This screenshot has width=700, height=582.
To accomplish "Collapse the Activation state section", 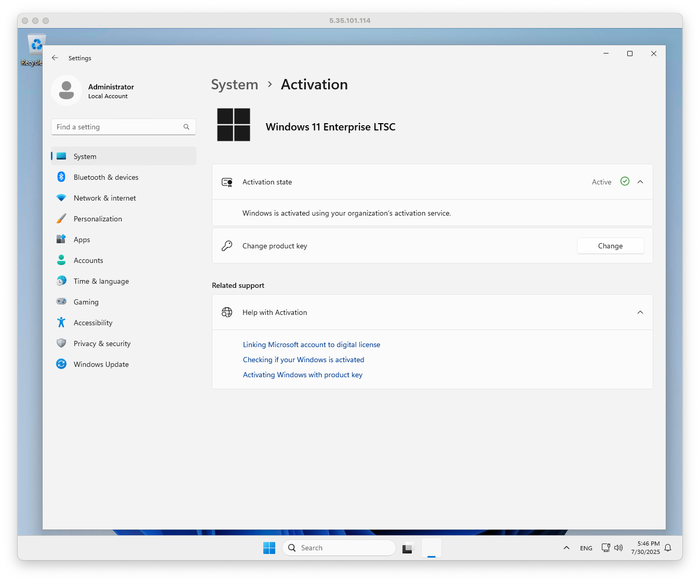I will [x=640, y=182].
